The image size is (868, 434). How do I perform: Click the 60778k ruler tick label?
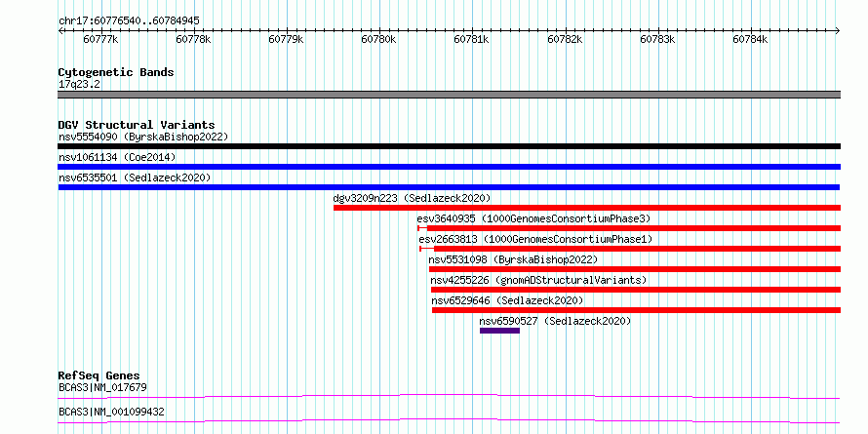[x=193, y=40]
